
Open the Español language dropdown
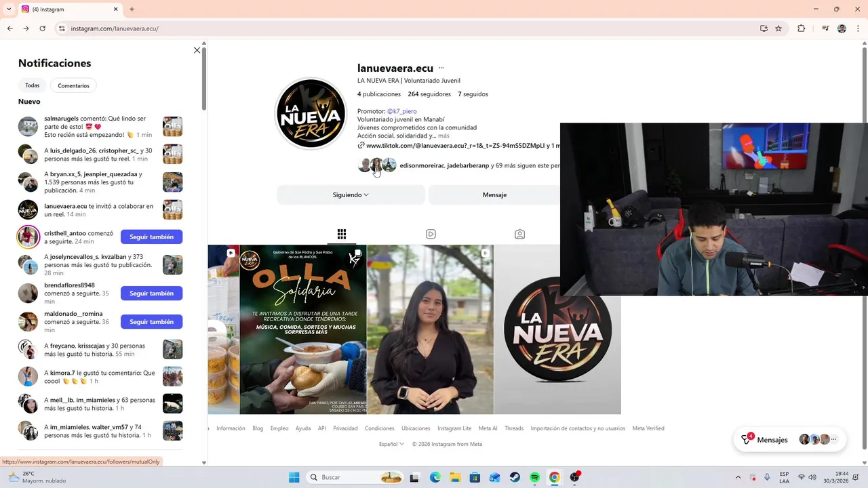pyautogui.click(x=391, y=444)
